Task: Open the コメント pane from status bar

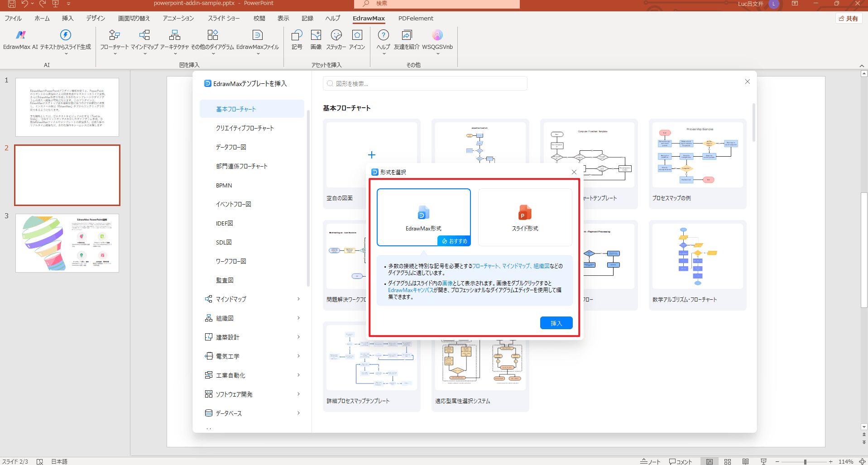Action: click(x=681, y=462)
